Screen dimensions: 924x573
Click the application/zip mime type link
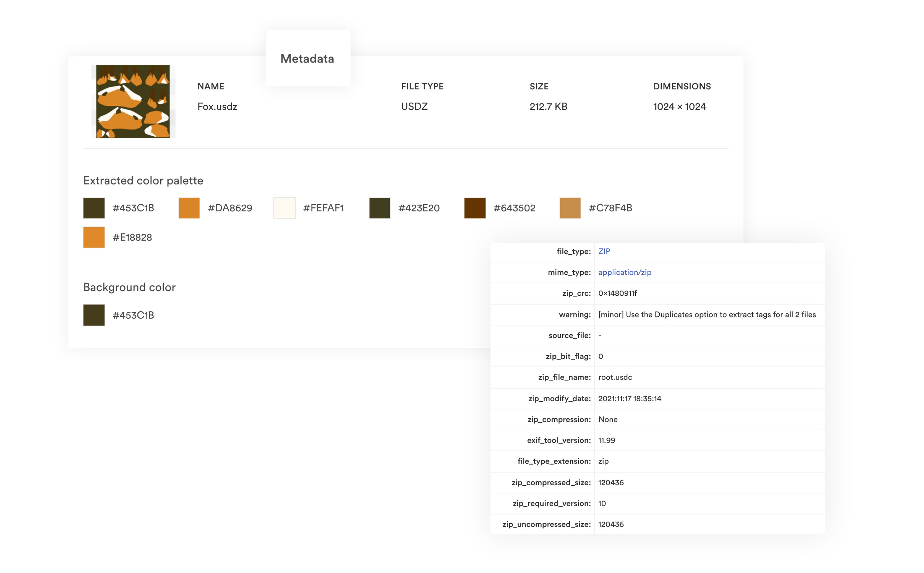pyautogui.click(x=625, y=272)
